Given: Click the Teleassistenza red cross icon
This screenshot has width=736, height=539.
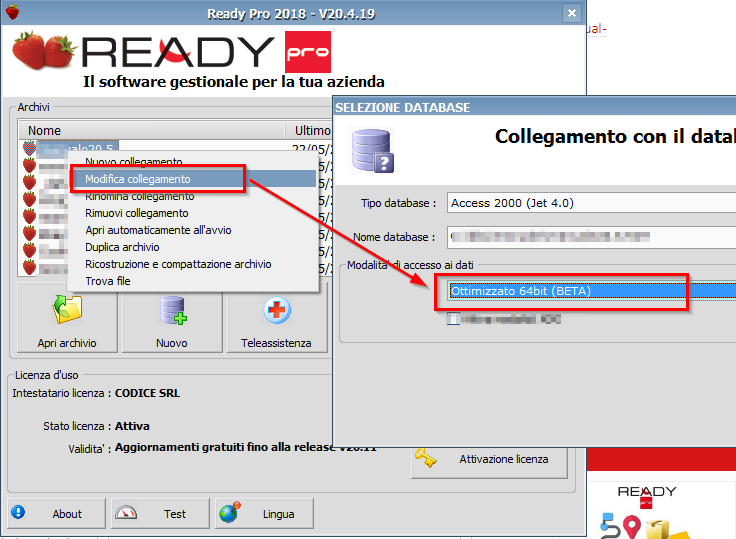Looking at the screenshot, I should click(277, 310).
